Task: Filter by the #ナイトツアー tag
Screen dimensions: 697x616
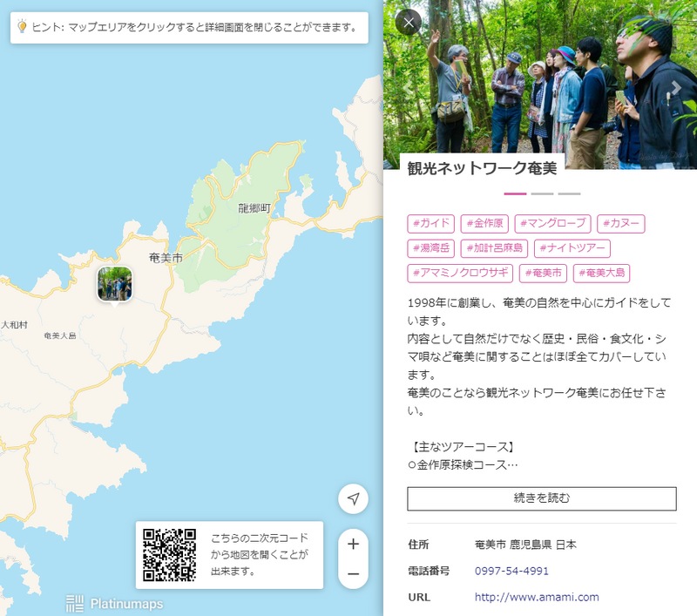Action: 572,248
